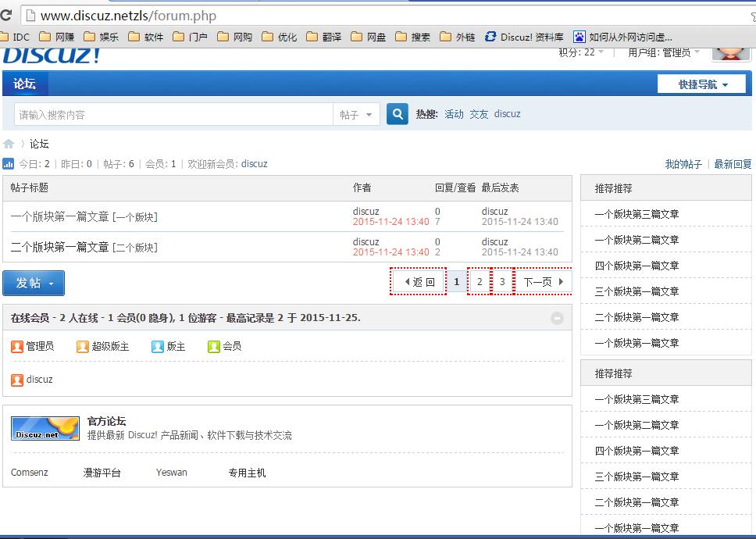The height and width of the screenshot is (539, 756).
Task: Open 一个版块第二篇文章 in top recommend panel
Action: (637, 240)
